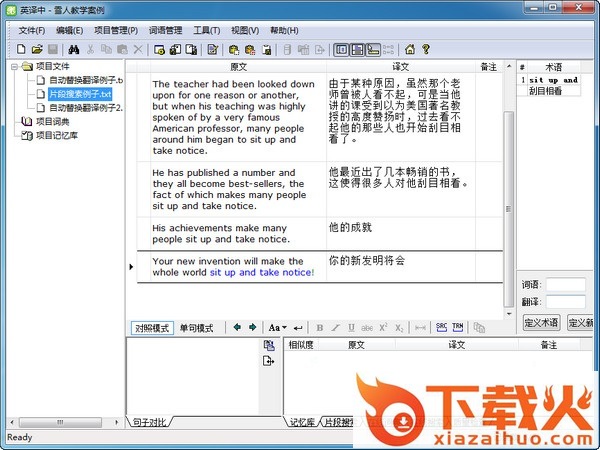Create a new file with the blank page icon
Image resolution: width=600 pixels, height=450 pixels.
pos(21,49)
